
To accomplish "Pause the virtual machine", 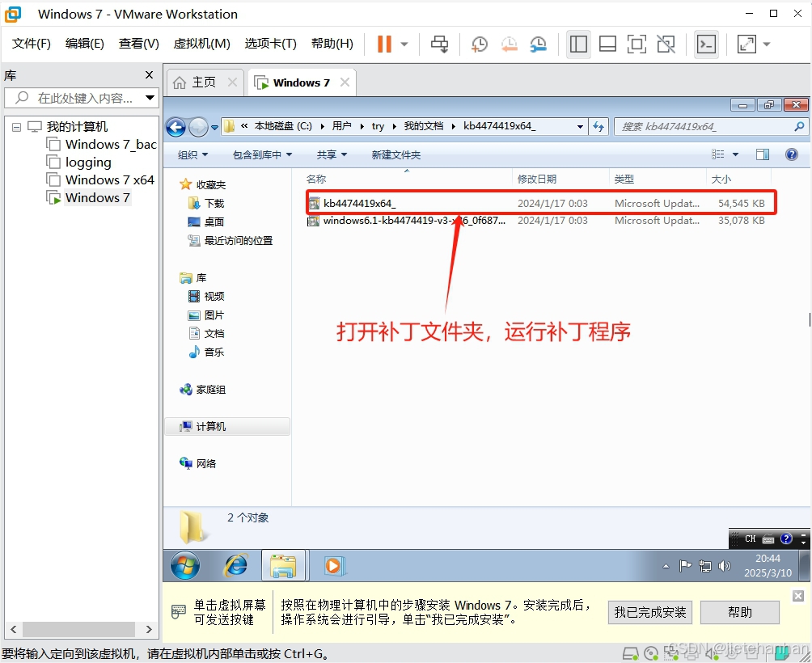I will [x=384, y=44].
